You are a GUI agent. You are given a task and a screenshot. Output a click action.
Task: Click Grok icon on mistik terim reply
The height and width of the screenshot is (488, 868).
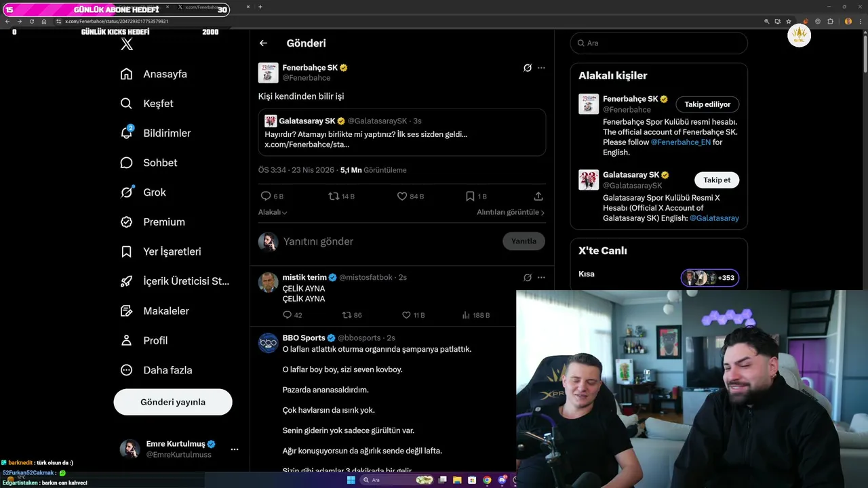tap(528, 277)
